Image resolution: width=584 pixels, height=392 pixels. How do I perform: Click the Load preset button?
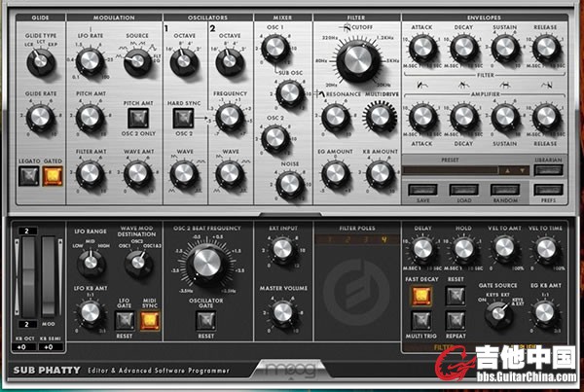coord(463,190)
